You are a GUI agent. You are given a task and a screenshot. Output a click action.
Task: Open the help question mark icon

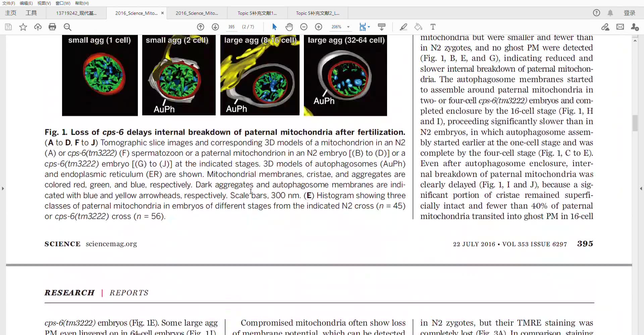[x=596, y=13]
